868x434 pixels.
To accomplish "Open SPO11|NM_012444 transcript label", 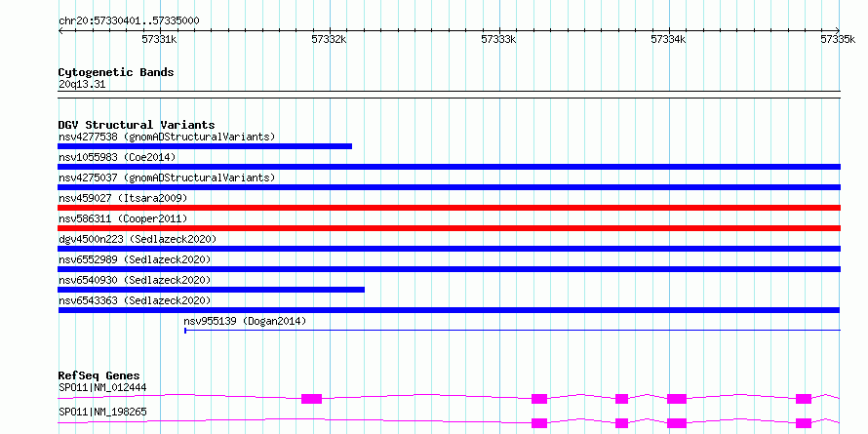I will point(102,387).
